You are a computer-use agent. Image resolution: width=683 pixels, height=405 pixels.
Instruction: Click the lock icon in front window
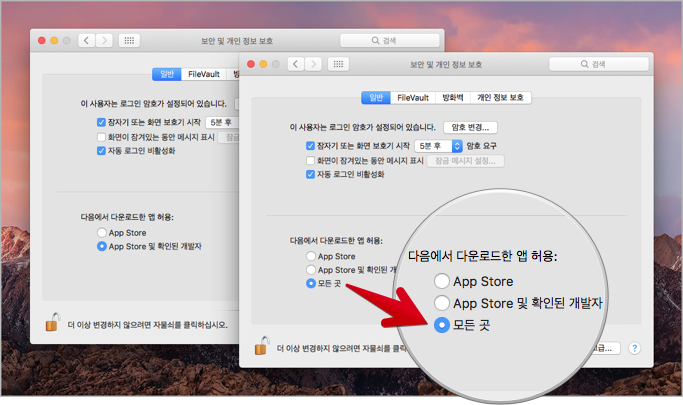262,346
